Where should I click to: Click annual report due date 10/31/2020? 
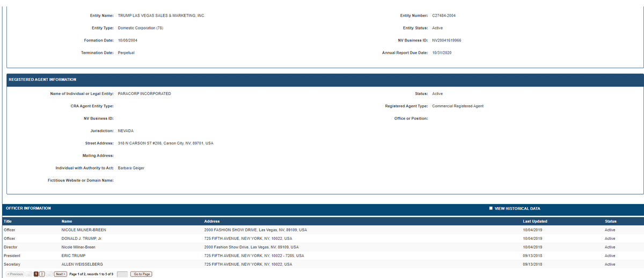[x=442, y=53]
